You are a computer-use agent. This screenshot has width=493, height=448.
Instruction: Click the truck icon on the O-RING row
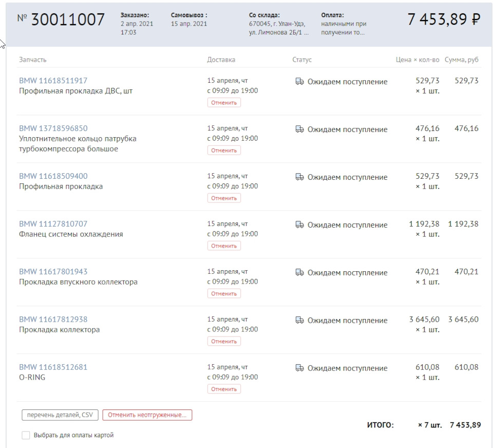301,368
